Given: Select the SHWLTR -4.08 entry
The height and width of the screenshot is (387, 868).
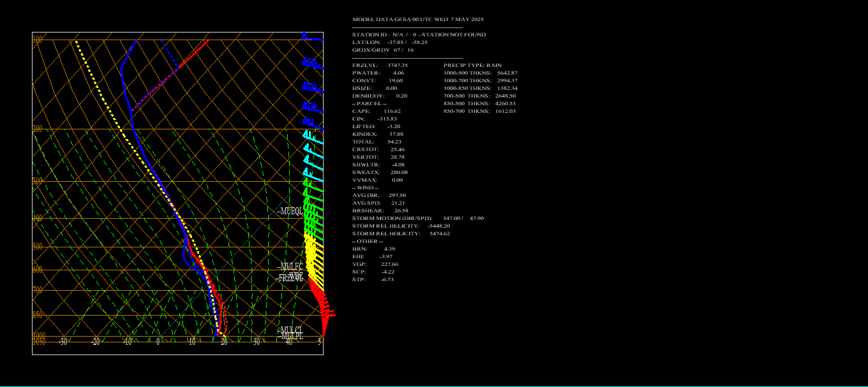Looking at the screenshot, I should (x=378, y=164).
